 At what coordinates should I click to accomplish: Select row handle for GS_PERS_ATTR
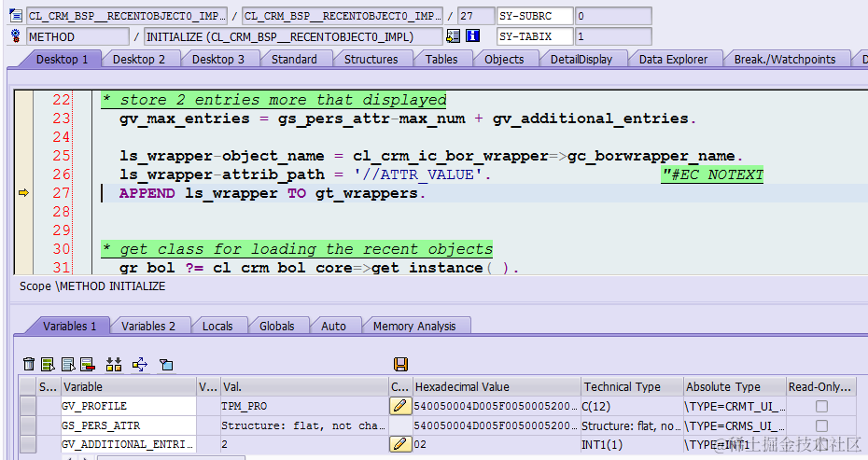28,425
